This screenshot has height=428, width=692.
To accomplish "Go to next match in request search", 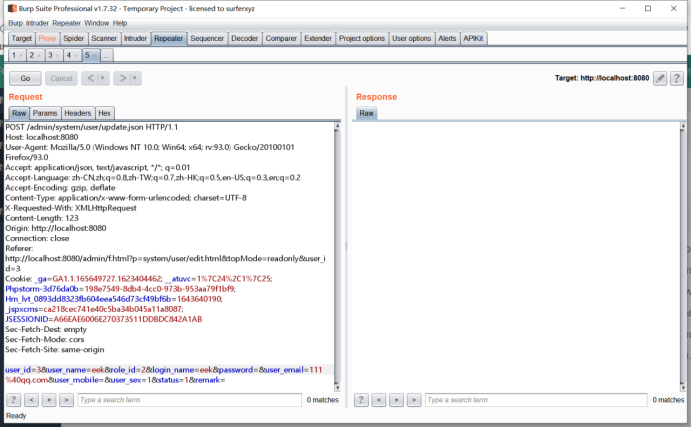I will (66, 400).
